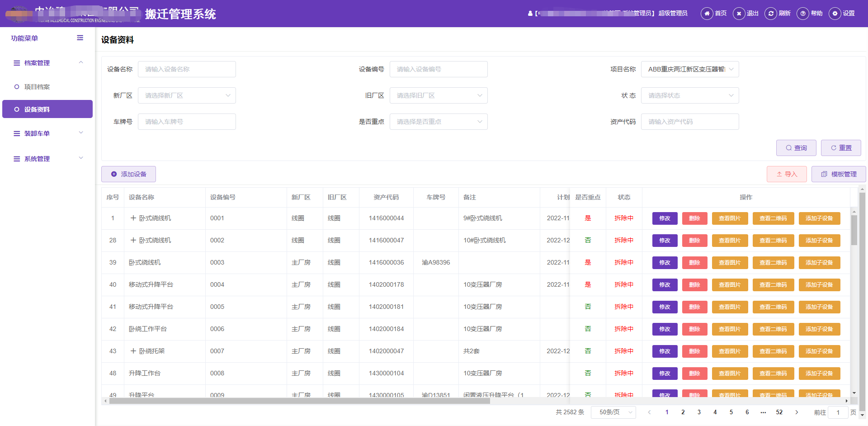Click asset code 1416000044 cell
Image resolution: width=868 pixels, height=426 pixels.
[386, 218]
